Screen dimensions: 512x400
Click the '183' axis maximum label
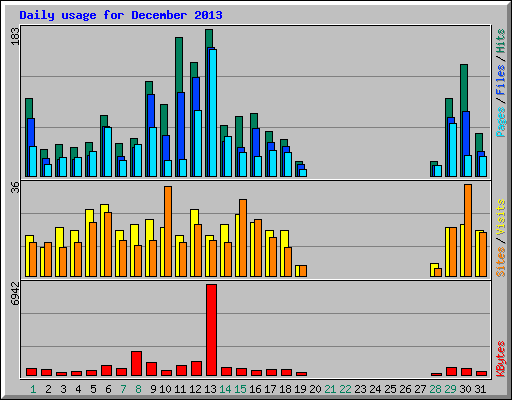[x=15, y=36]
